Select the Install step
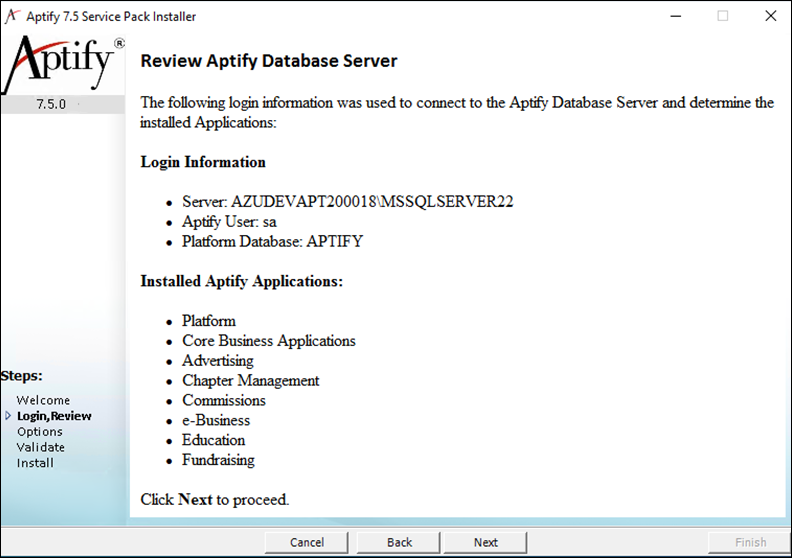Image resolution: width=792 pixels, height=558 pixels. (35, 463)
